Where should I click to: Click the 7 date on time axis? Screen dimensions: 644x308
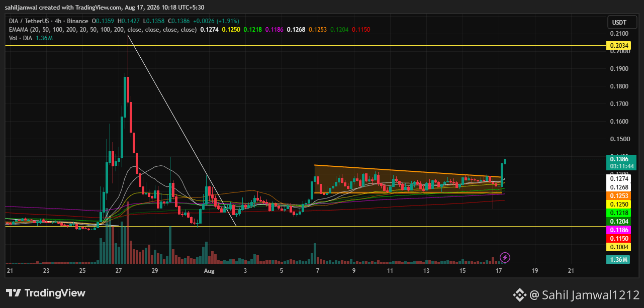(318, 271)
